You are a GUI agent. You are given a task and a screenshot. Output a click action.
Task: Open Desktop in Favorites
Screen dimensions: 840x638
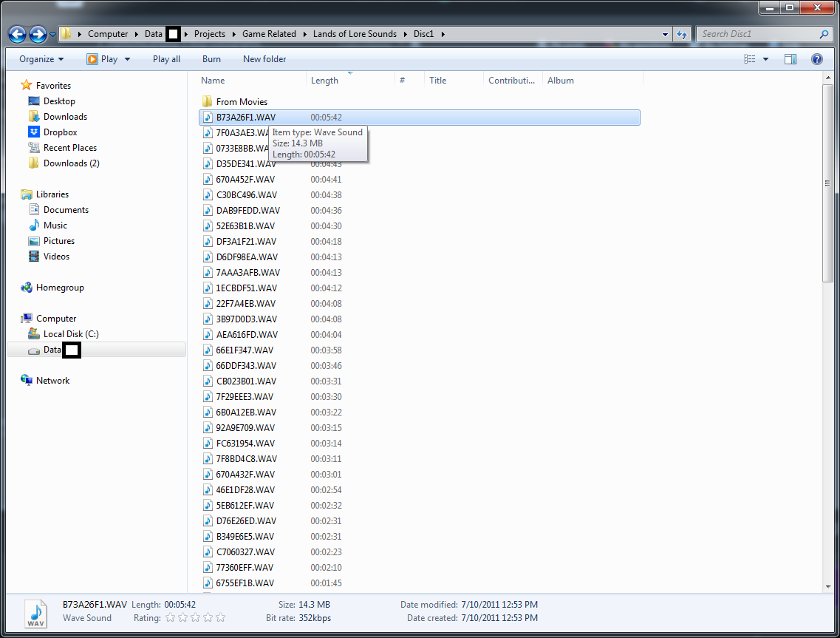click(59, 101)
